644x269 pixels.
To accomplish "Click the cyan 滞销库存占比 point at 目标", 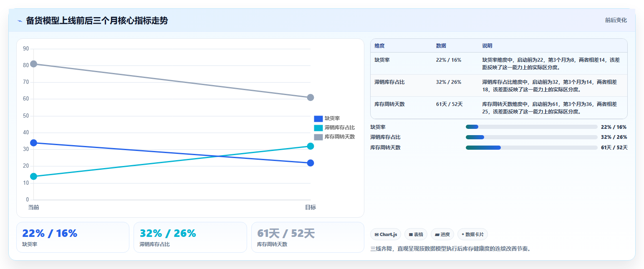I will coord(311,146).
